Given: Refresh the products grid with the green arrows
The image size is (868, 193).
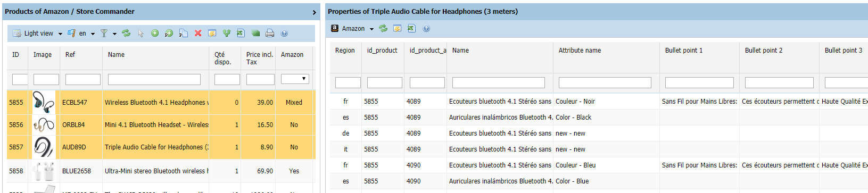Looking at the screenshot, I should coord(126,33).
